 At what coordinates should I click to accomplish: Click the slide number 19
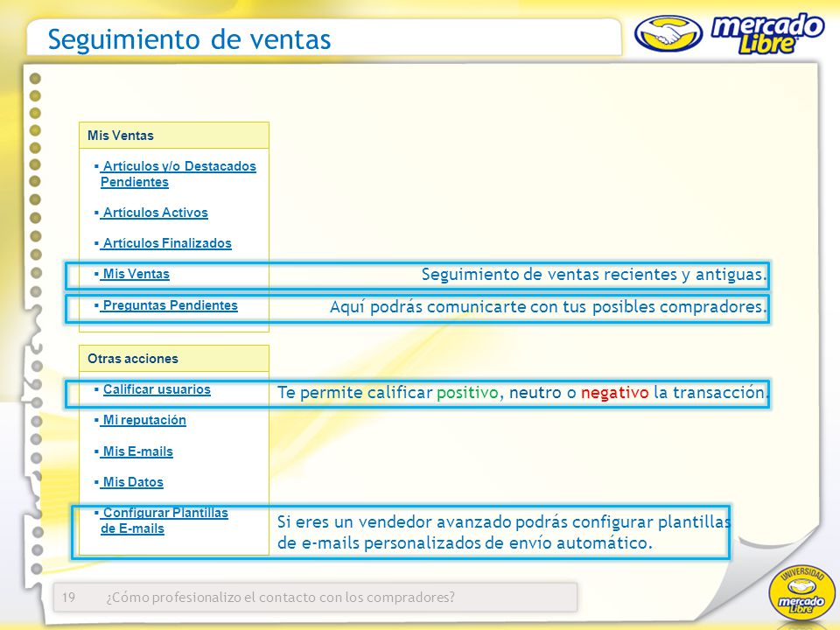68,598
